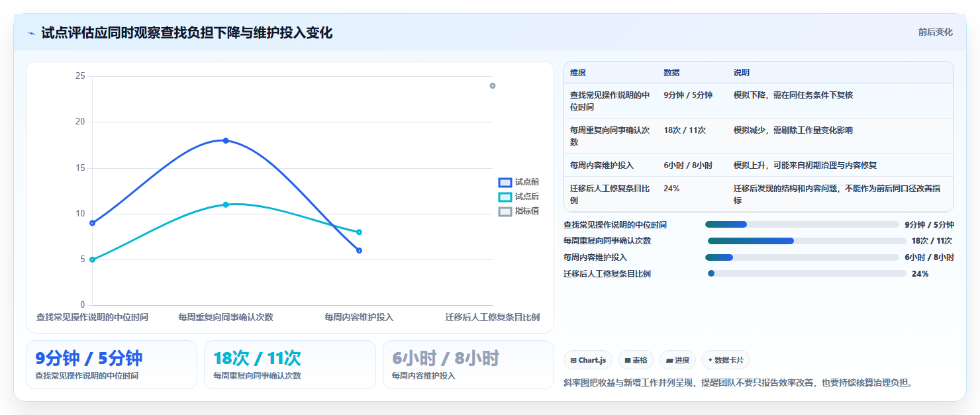
Task: Click the 试点前 data point at value 6
Action: (359, 250)
